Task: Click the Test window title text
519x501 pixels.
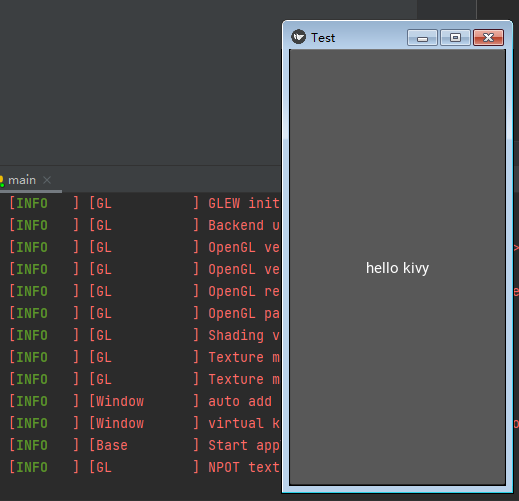Action: click(x=323, y=38)
